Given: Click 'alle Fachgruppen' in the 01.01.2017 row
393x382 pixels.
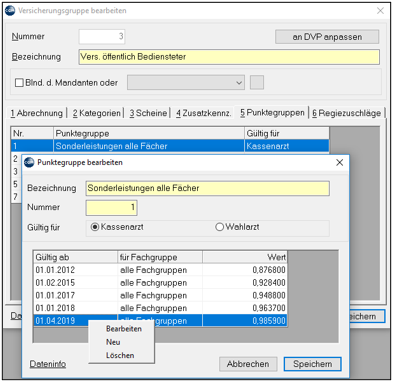Looking at the screenshot, I should coord(154,295).
